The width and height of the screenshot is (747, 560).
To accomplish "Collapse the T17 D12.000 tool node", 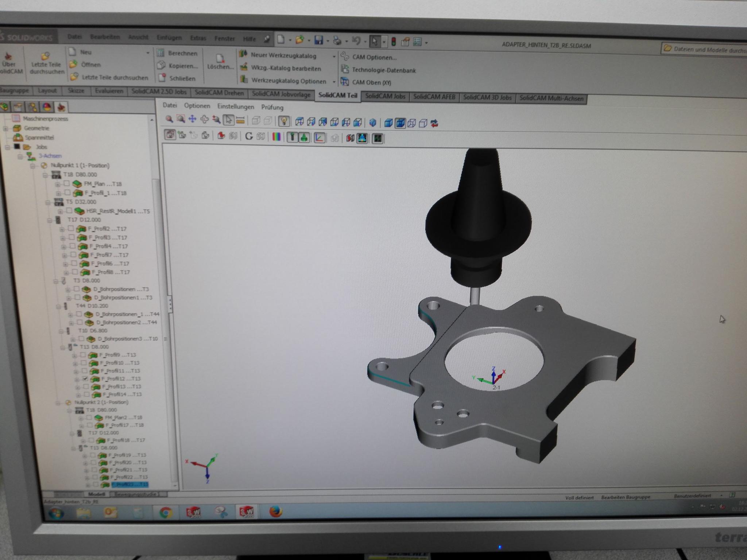I will 50,220.
